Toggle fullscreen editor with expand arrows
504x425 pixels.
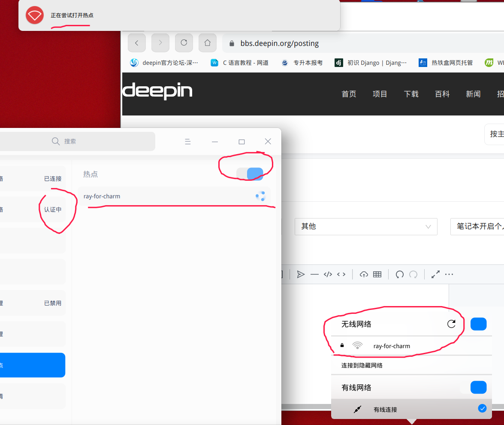pyautogui.click(x=435, y=274)
